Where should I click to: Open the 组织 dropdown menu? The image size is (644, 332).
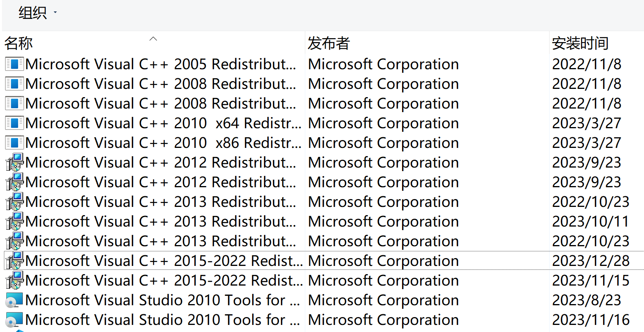click(x=37, y=13)
